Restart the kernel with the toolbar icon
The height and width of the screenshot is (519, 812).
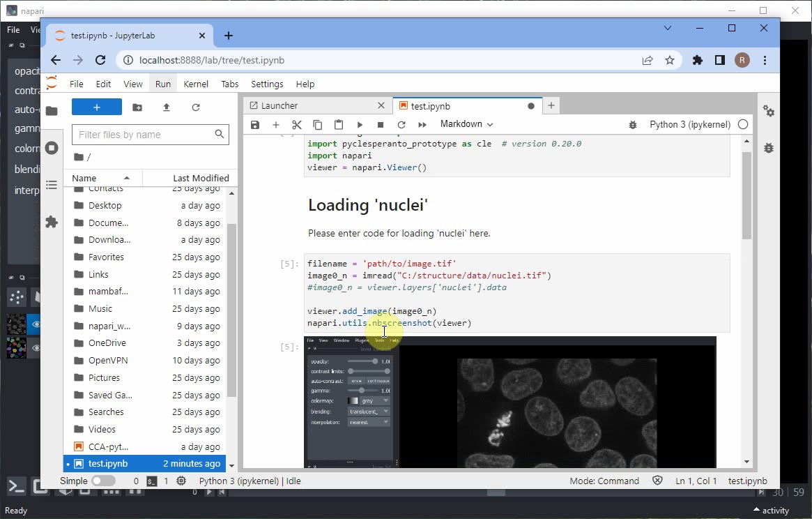coord(401,125)
